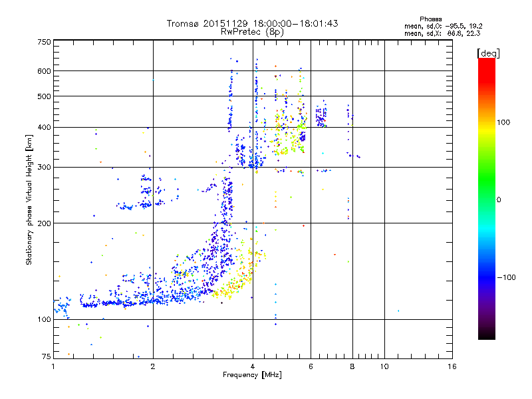Click the y-axis tick label "200"

tap(45, 223)
